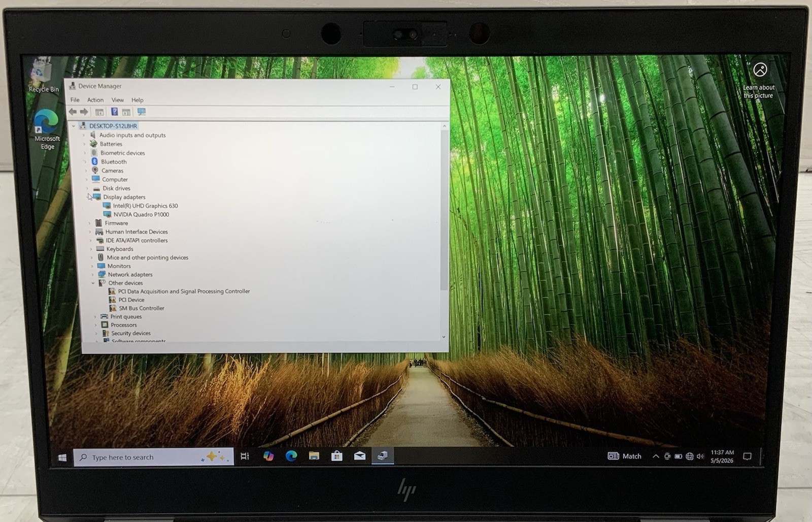The image size is (812, 522).
Task: Click the Match button in the taskbar
Action: [625, 456]
